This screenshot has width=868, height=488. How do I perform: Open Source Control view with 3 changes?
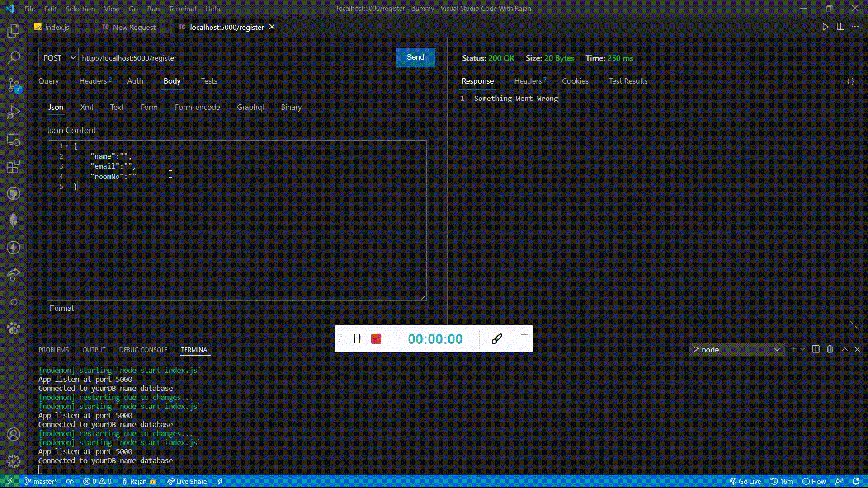[14, 84]
